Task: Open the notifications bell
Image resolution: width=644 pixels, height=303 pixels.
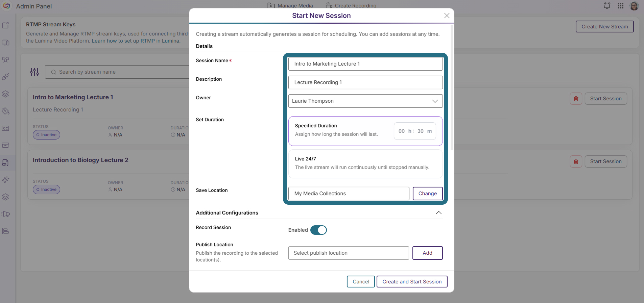Action: tap(607, 6)
